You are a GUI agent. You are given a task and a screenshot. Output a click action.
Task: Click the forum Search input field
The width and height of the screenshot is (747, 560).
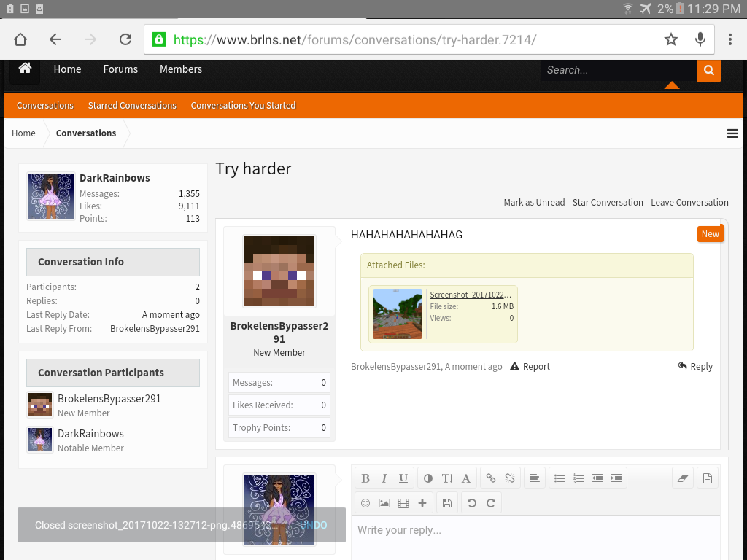pos(619,70)
